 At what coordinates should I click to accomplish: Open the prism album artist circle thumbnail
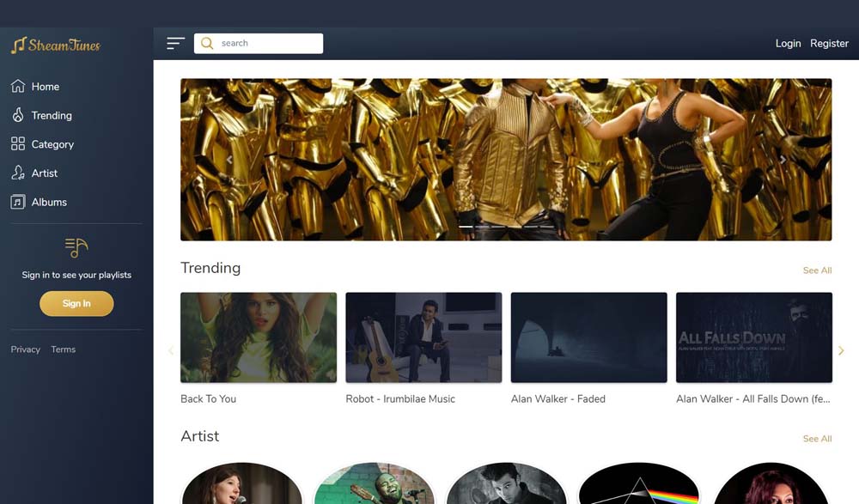coord(639,483)
